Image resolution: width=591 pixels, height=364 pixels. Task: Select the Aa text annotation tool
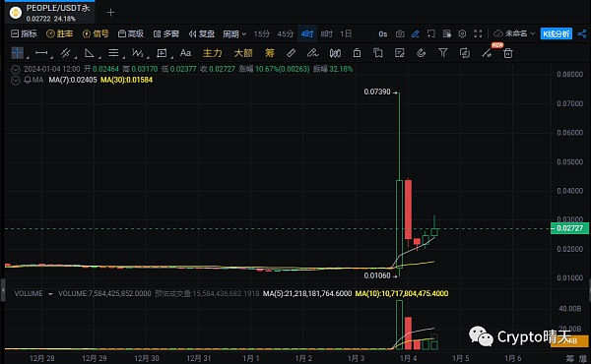185,53
